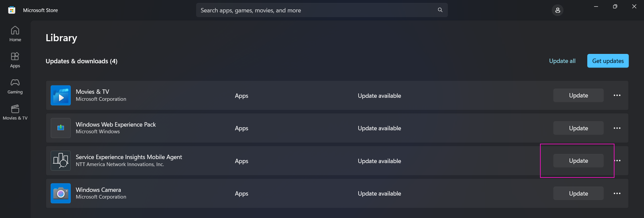This screenshot has height=218, width=644.
Task: Open Movies & TV section in sidebar
Action: (15, 112)
